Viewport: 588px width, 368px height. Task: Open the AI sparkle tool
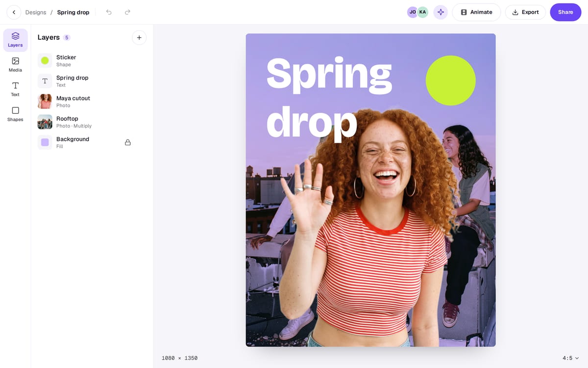click(x=441, y=12)
